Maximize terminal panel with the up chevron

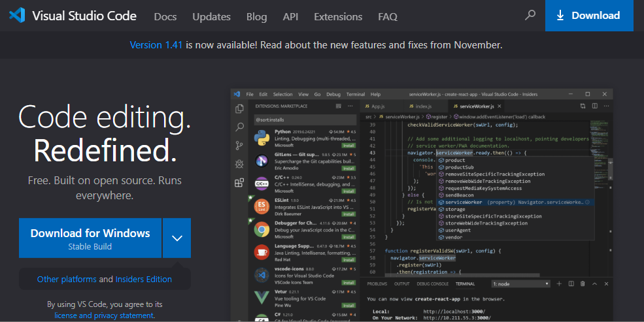coord(594,283)
